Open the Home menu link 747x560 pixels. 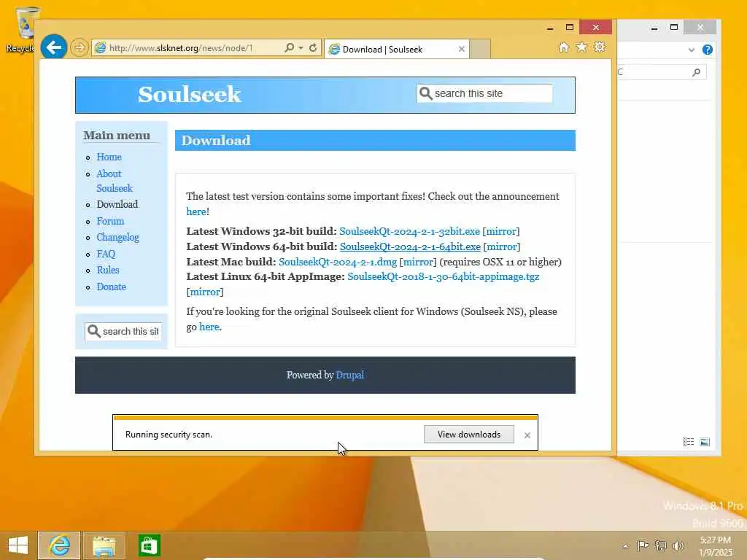(x=109, y=157)
